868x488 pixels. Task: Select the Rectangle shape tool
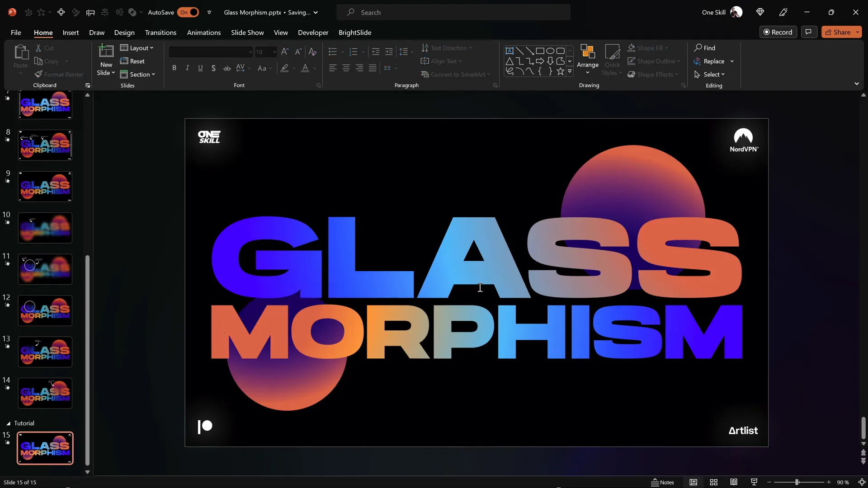tap(540, 51)
